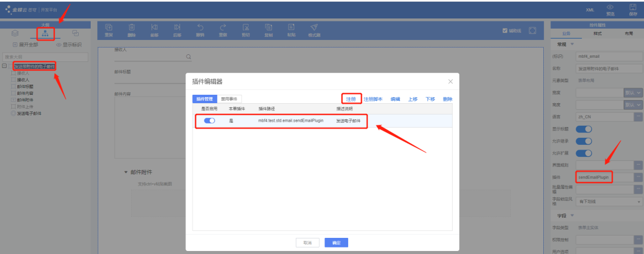Click the 名称 input field
This screenshot has width=644, height=254.
tap(609, 69)
